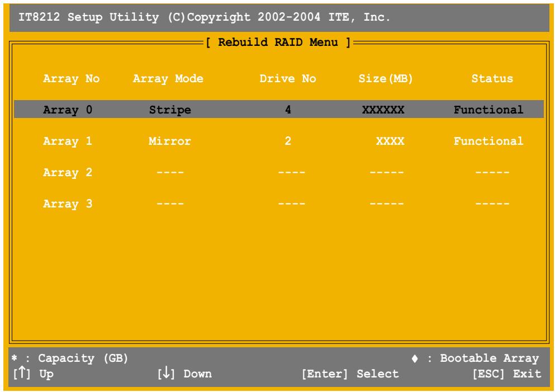This screenshot has height=392, width=555.
Task: Click the Down label in footer
Action: click(x=197, y=374)
